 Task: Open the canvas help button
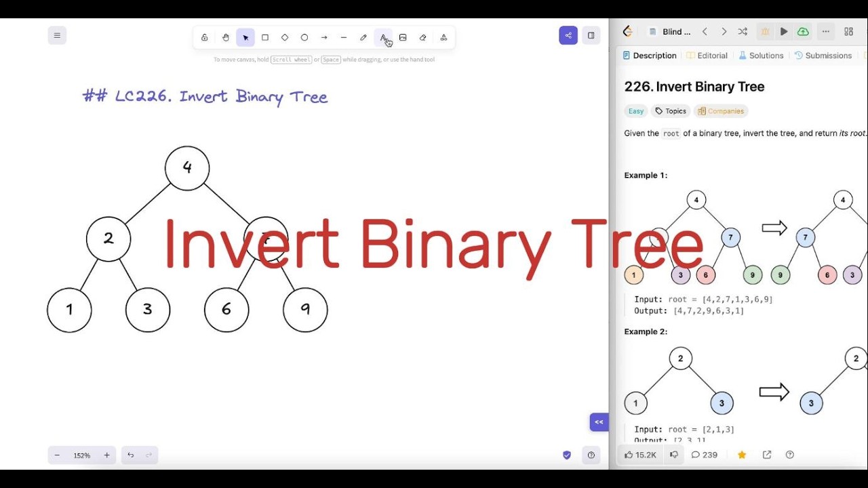coord(591,455)
